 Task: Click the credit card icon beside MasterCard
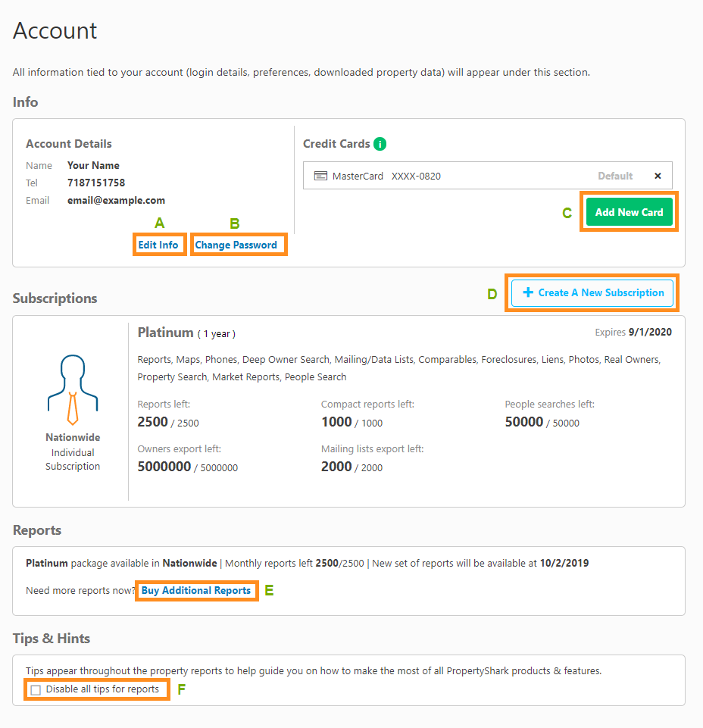point(320,176)
